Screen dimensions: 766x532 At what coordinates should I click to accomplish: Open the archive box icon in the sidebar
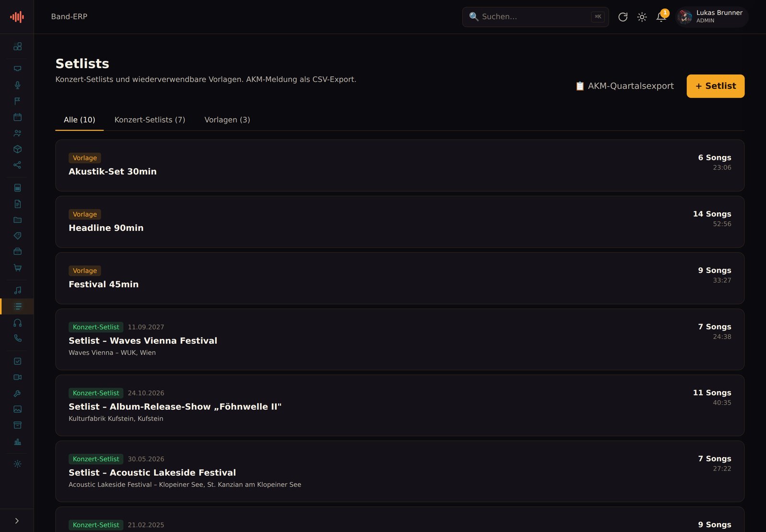tap(17, 425)
